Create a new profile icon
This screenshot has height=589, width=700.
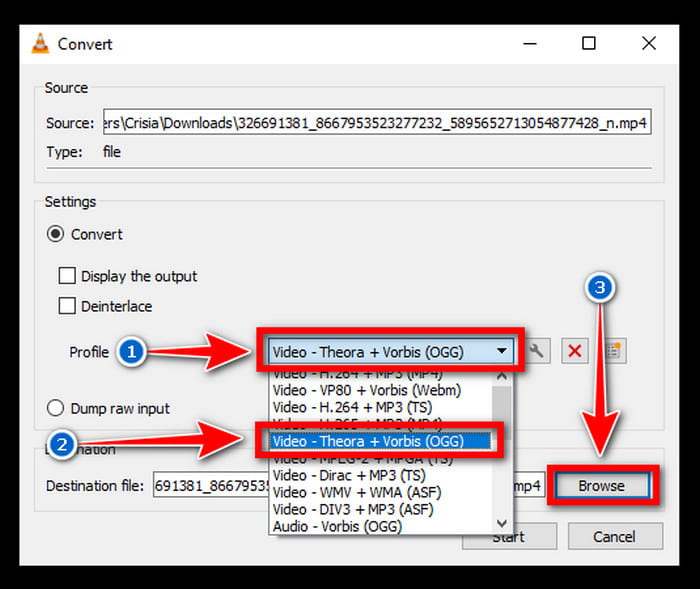[x=614, y=351]
